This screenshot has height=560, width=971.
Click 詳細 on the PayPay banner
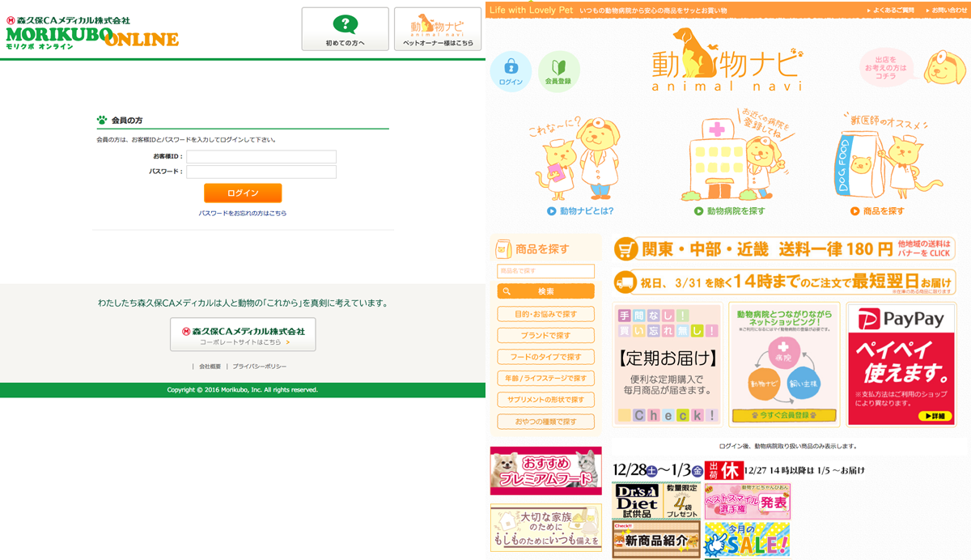coord(935,416)
